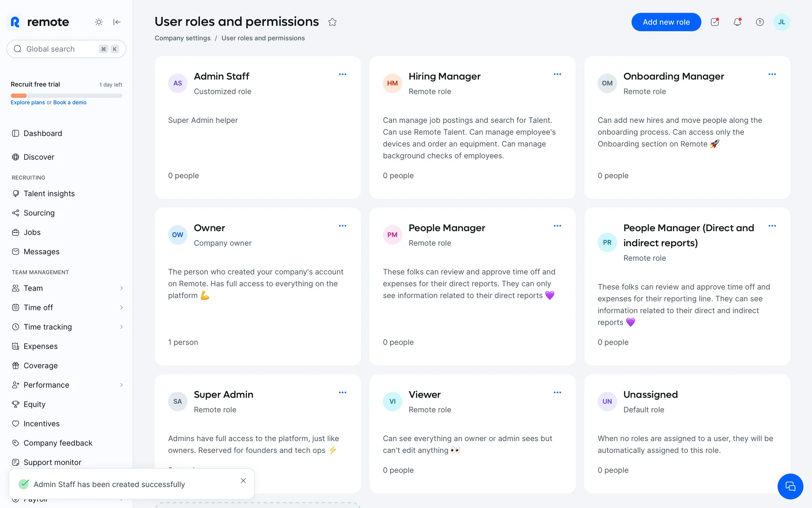Open the chat widget bubble
This screenshot has height=508, width=812.
[x=790, y=486]
